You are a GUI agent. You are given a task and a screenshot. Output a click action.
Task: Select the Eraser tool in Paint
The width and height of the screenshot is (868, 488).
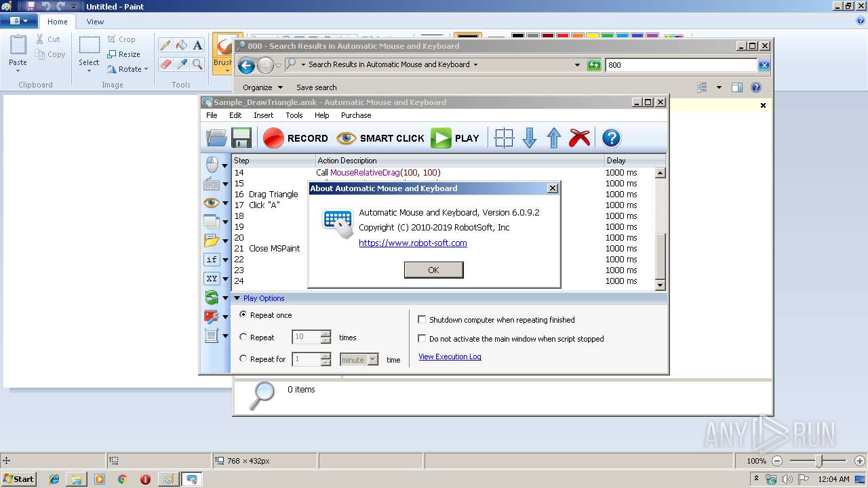tap(165, 64)
